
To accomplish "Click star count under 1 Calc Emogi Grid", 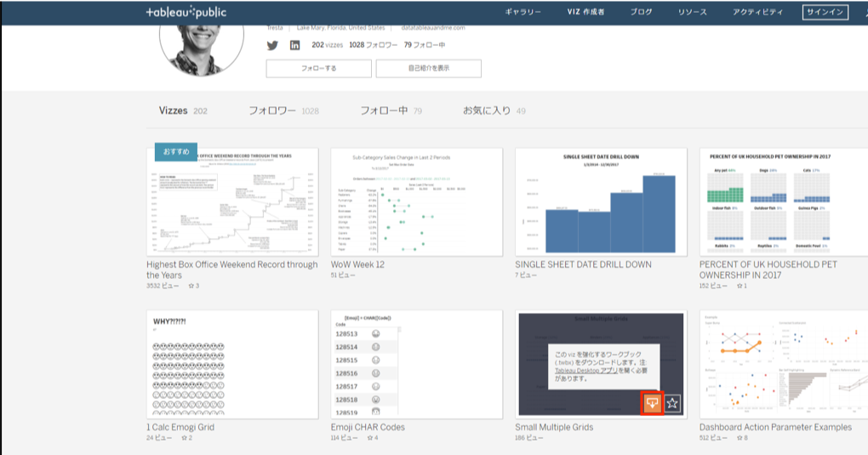I will (x=187, y=438).
